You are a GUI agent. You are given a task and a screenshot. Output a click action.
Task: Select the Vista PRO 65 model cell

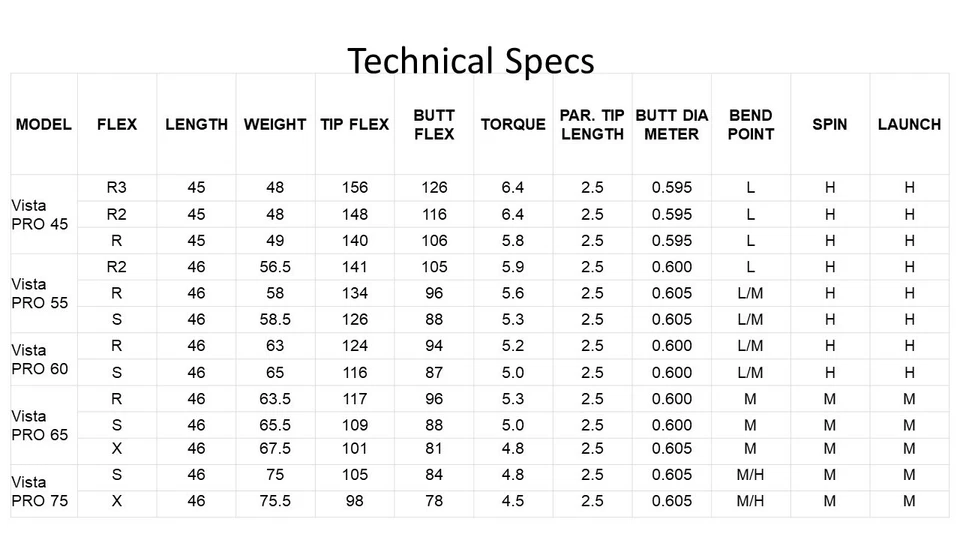(x=40, y=425)
